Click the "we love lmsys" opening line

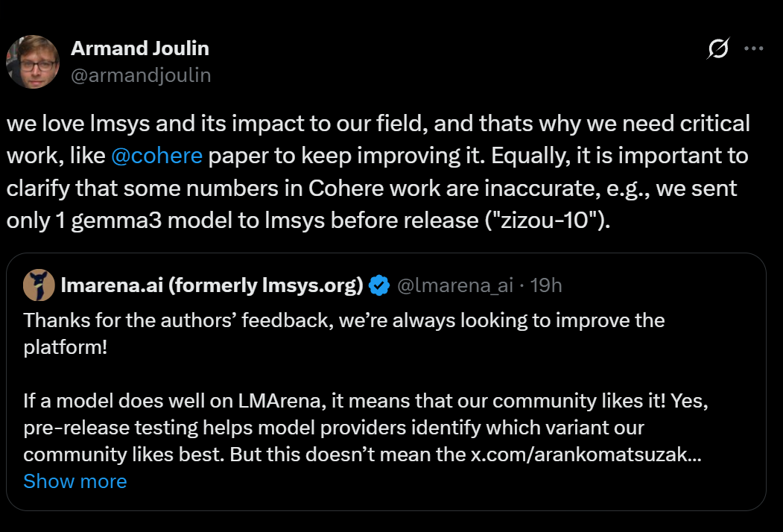[378, 124]
